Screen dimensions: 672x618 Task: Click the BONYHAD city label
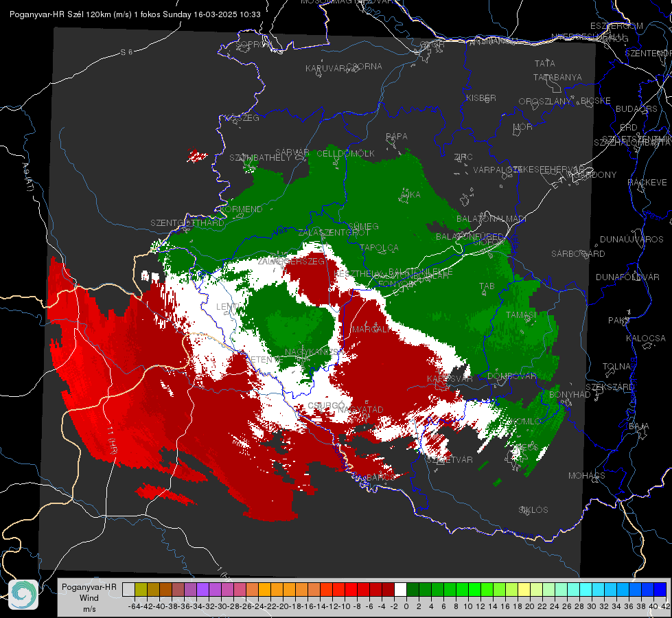570,394
